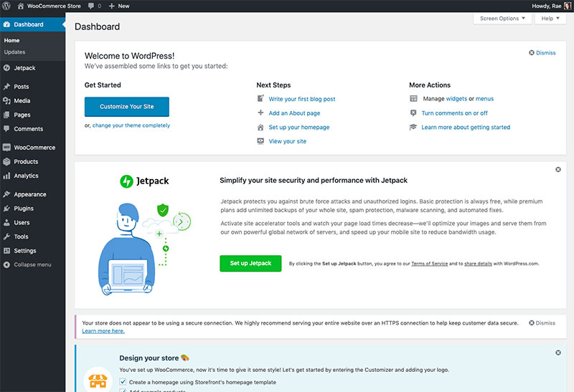This screenshot has height=392, width=574.
Task: Click the Collapse menu label in sidebar
Action: 32,264
